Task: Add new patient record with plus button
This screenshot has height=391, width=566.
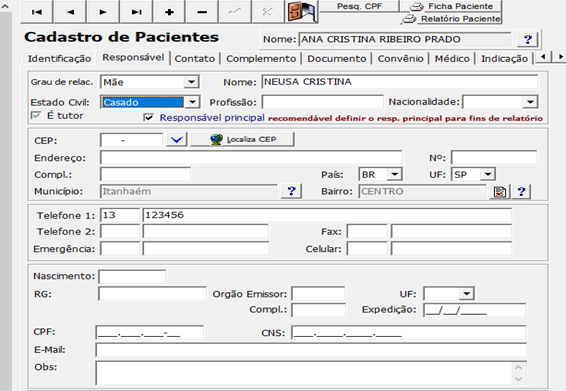Action: coord(169,12)
